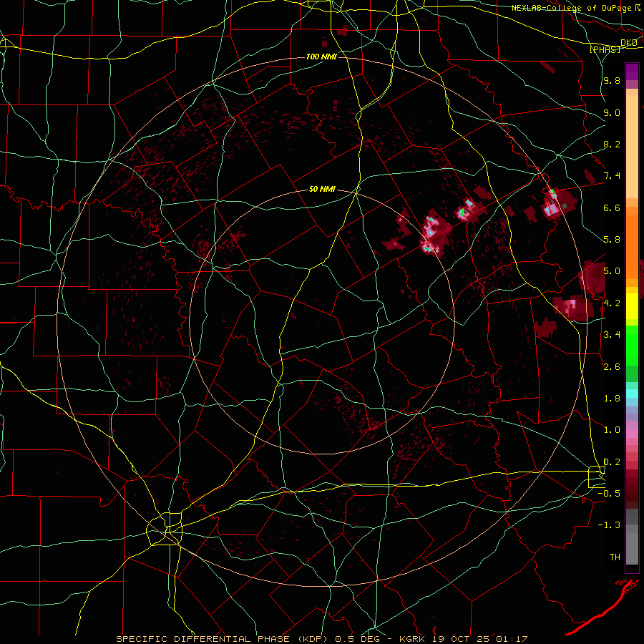Click the 5.0 scale value
644x644 pixels.
[612, 271]
